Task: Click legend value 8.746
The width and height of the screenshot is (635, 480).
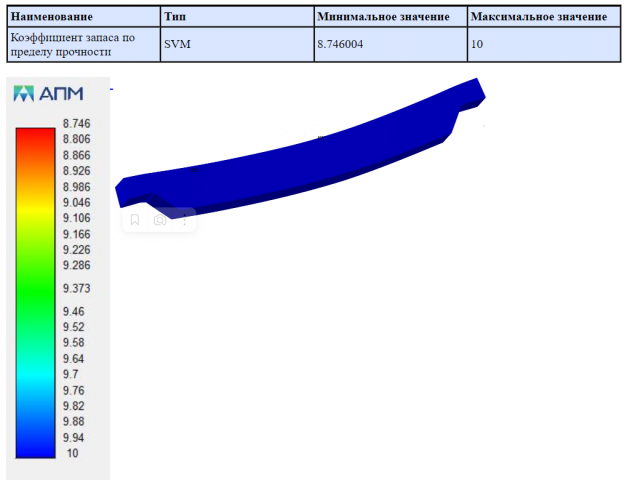Action: [x=77, y=124]
